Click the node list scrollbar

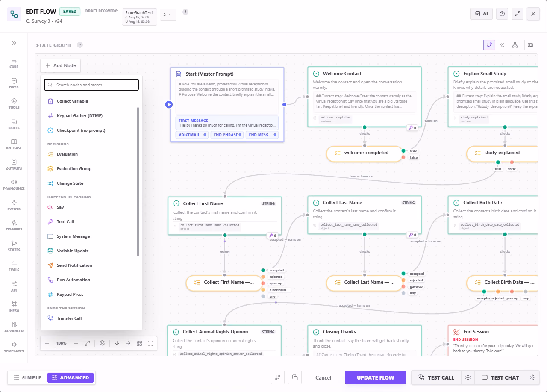pos(138,182)
